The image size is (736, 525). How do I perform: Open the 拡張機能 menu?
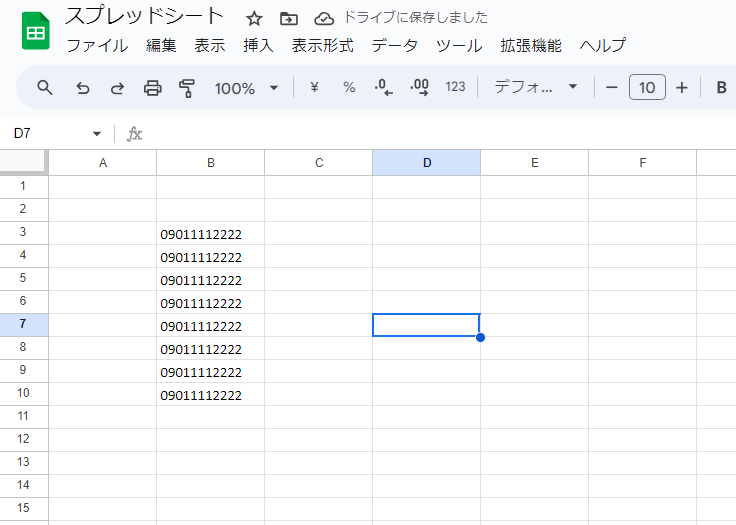(530, 46)
